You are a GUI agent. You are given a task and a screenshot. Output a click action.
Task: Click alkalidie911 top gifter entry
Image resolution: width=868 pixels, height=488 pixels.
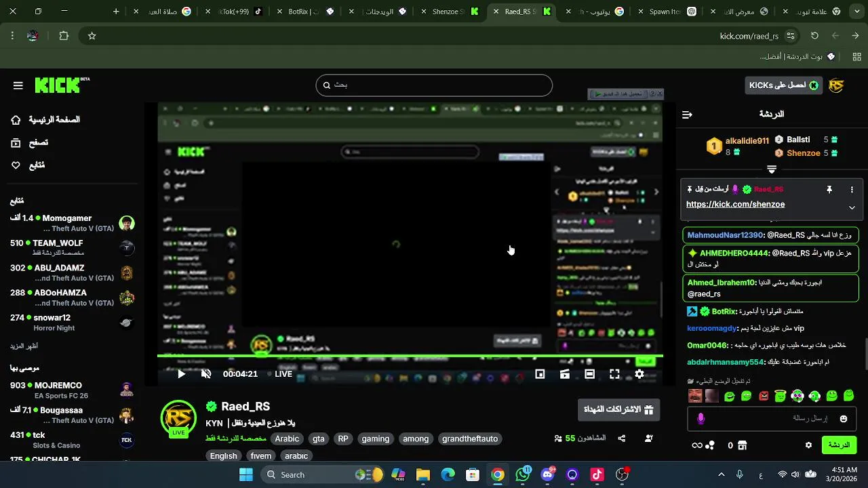click(x=738, y=146)
